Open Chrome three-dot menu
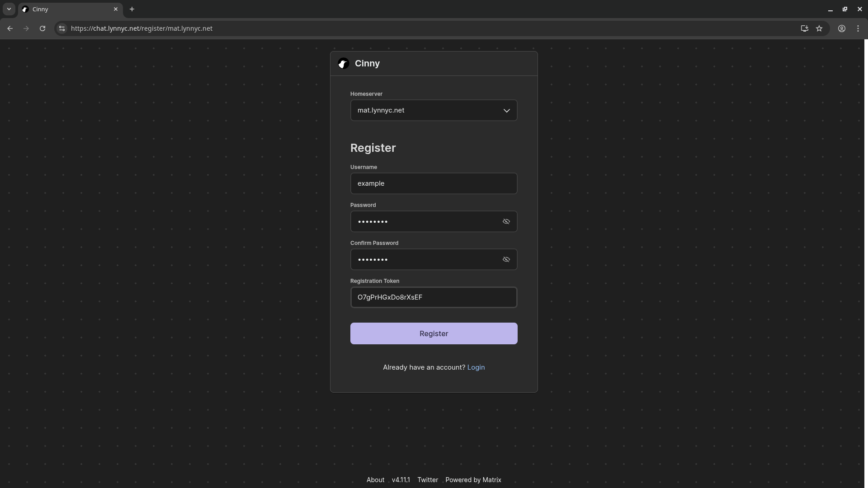The width and height of the screenshot is (868, 488). point(858,28)
